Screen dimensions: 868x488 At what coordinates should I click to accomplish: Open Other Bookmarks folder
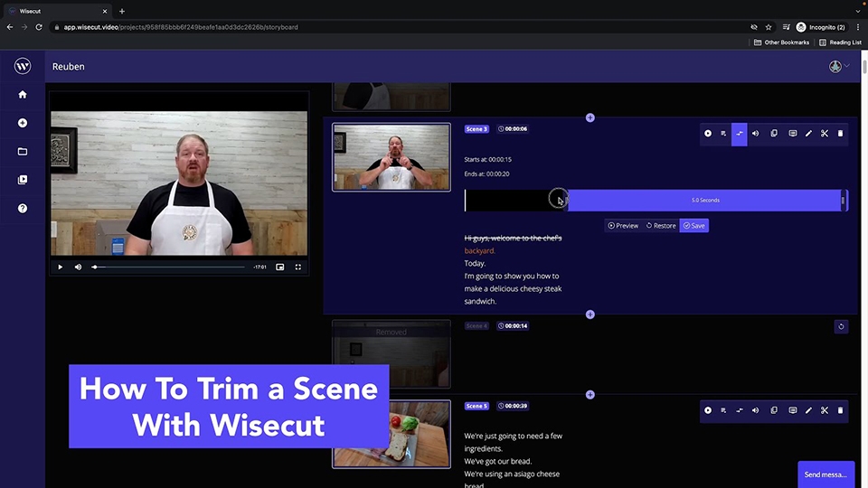tap(781, 42)
